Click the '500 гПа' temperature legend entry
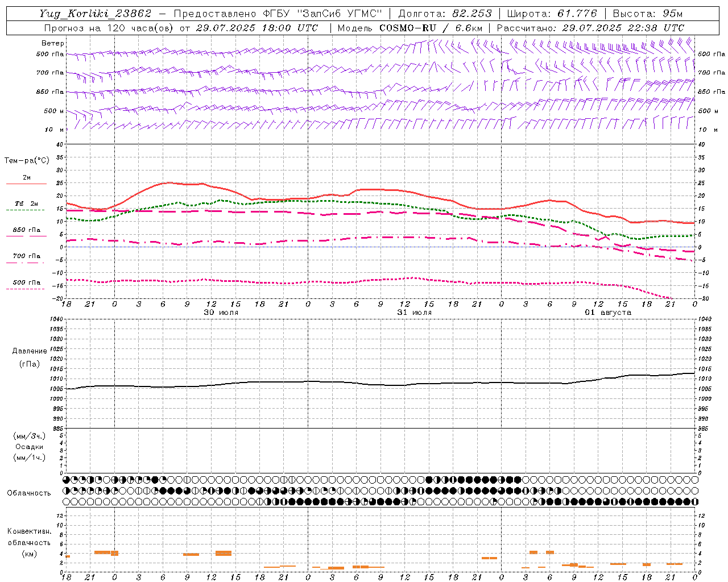The image size is (728, 582). coord(27,282)
